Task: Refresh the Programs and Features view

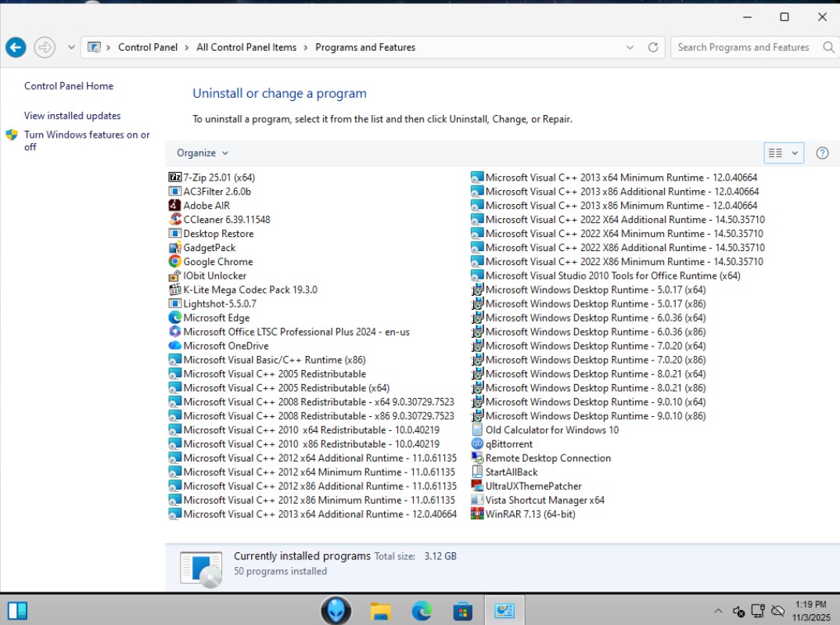Action: pos(652,47)
